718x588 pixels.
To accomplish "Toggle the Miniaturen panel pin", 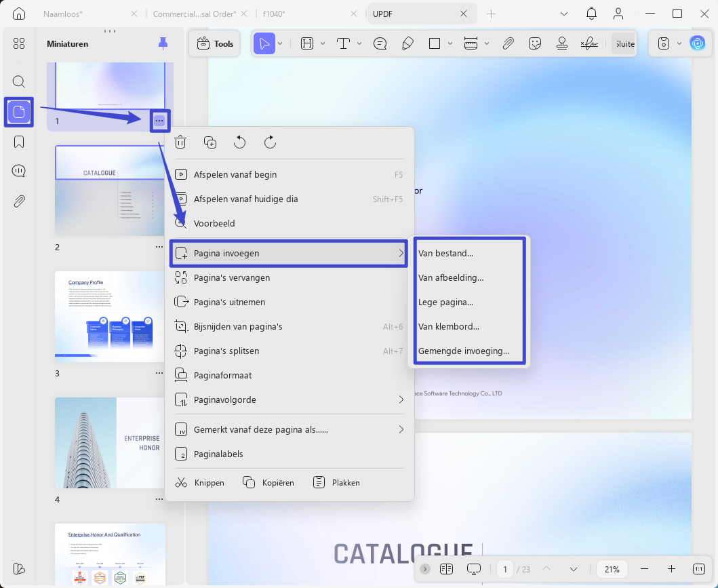I will [163, 43].
